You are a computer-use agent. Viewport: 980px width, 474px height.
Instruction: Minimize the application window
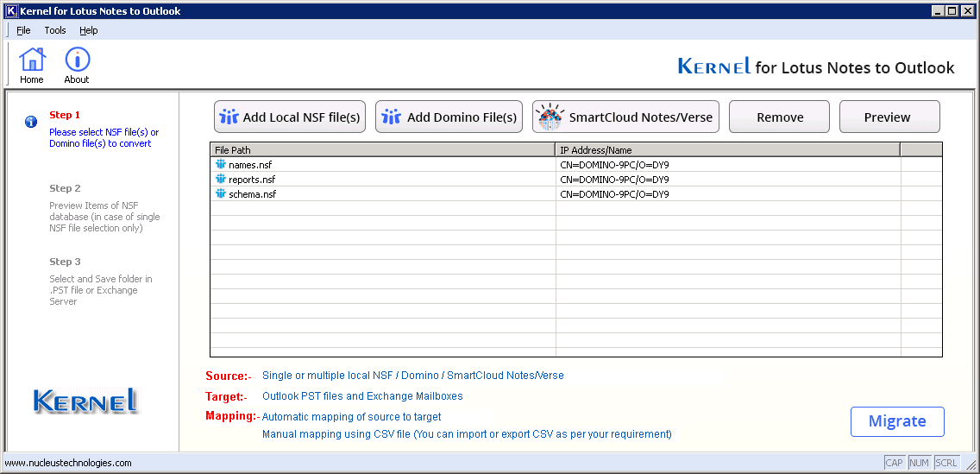click(x=939, y=10)
